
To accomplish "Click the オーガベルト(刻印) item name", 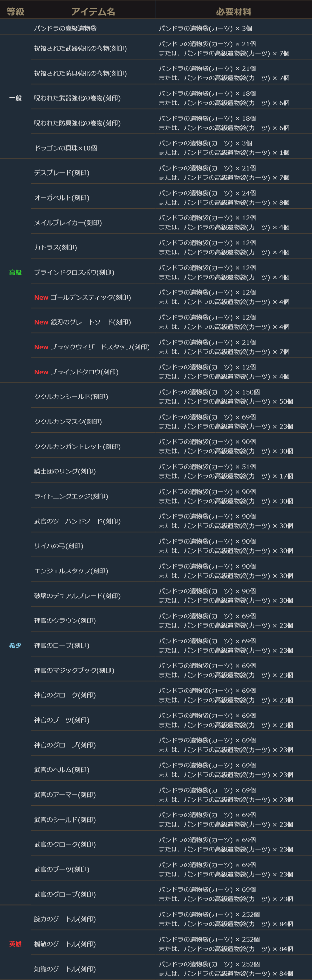I will tap(62, 198).
